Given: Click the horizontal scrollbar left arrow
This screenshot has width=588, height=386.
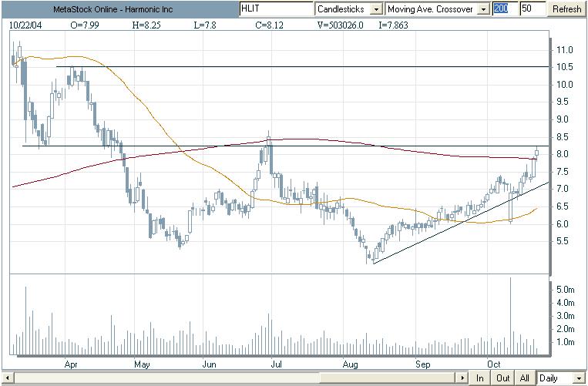Looking at the screenshot, I should pos(8,378).
